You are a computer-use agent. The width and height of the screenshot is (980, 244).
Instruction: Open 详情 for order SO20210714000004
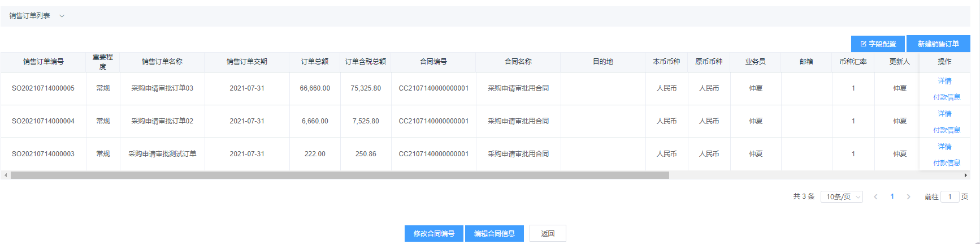pos(944,114)
